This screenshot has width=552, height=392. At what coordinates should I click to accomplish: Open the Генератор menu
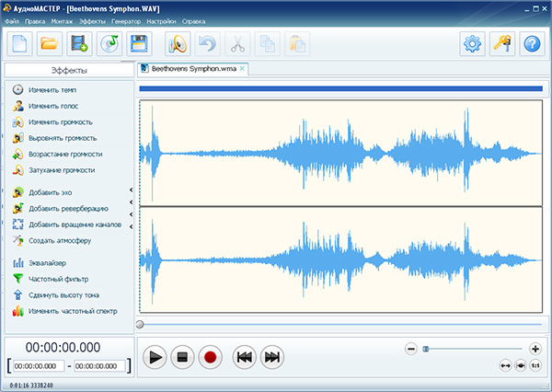pyautogui.click(x=126, y=21)
